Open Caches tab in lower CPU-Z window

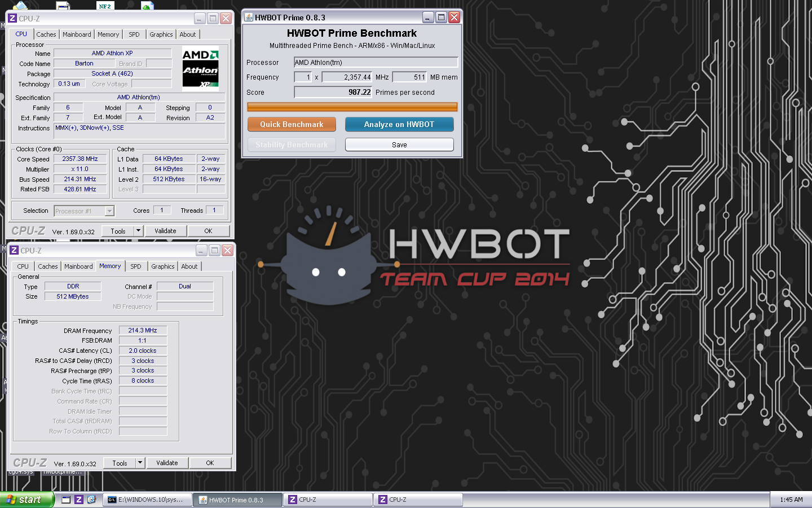click(x=48, y=266)
